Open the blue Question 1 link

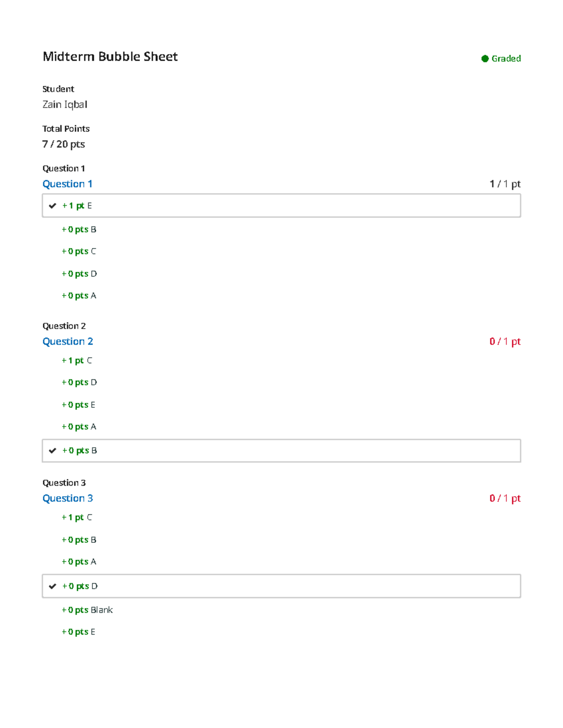click(68, 184)
